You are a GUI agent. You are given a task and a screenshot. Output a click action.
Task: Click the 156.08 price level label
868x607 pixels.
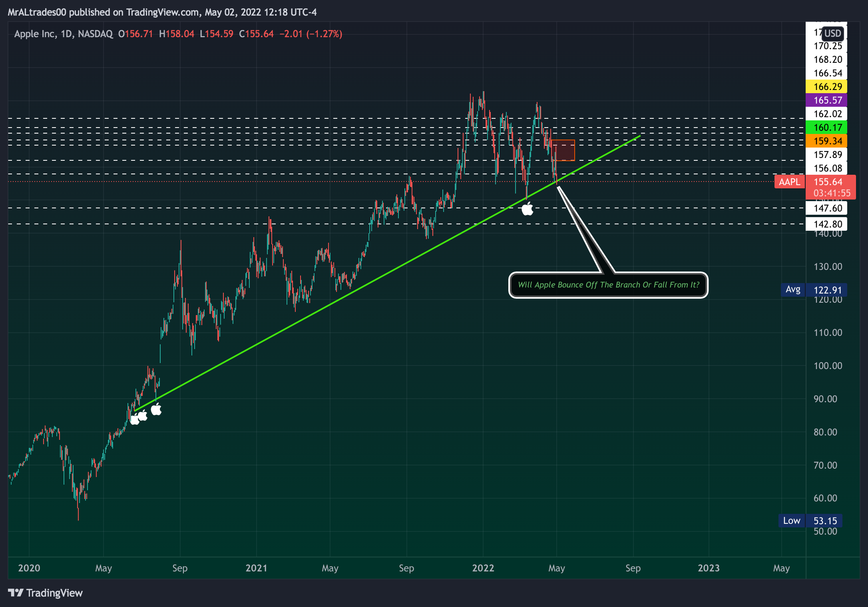click(826, 168)
